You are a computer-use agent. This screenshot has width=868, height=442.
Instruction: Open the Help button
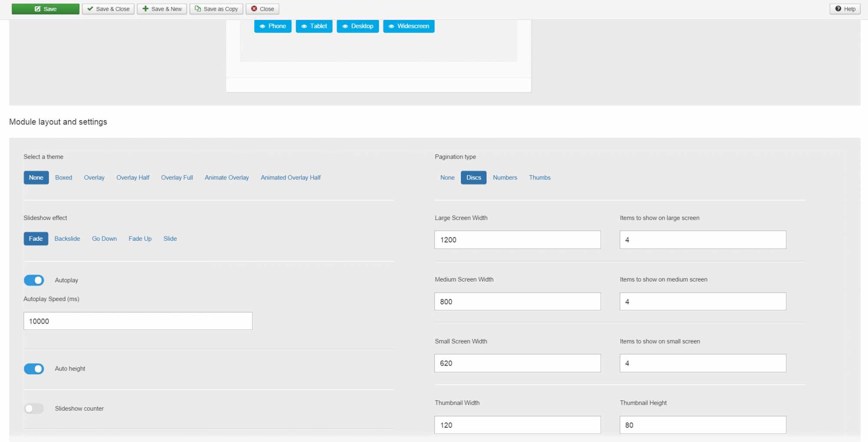click(845, 9)
